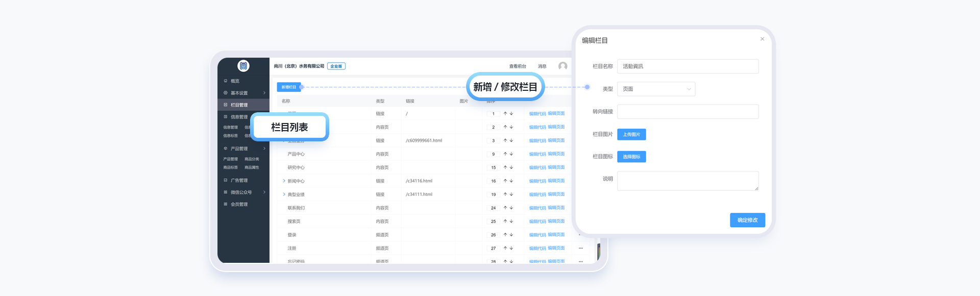This screenshot has height=296, width=980.
Task: Click the 确定修改 button
Action: point(747,220)
